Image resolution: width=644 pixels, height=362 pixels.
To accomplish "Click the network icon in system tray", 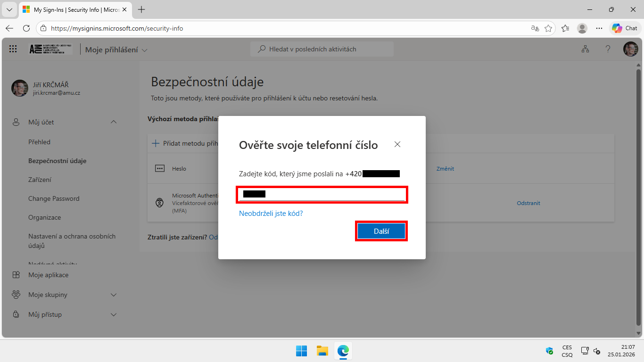I will [x=585, y=351].
